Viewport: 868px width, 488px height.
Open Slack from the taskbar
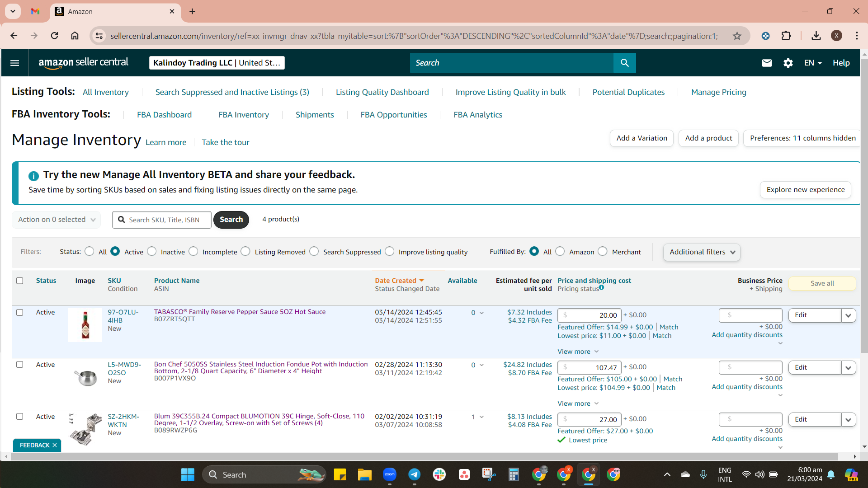(x=439, y=475)
